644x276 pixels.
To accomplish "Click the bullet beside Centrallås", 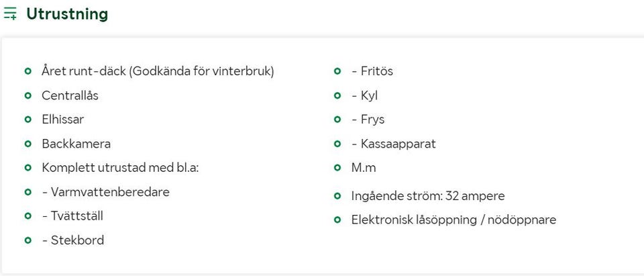I will pos(28,96).
